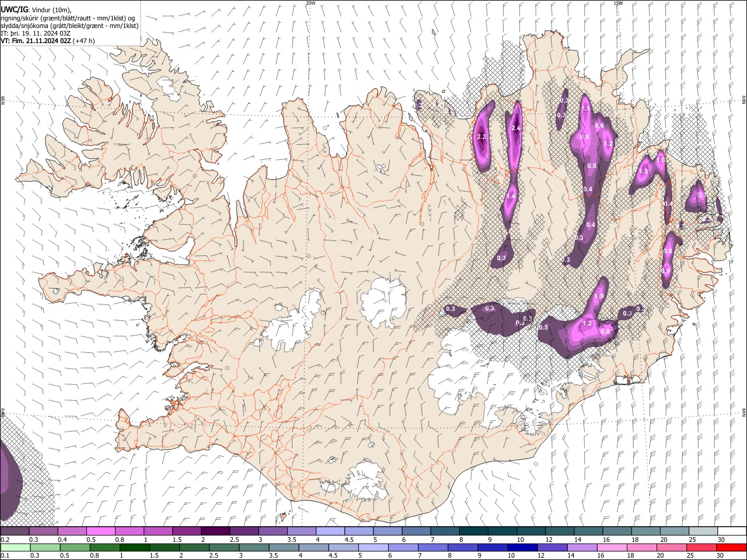Click the 15W longitude label
Image resolution: width=747 pixels, height=560 pixels.
pyautogui.click(x=618, y=3)
